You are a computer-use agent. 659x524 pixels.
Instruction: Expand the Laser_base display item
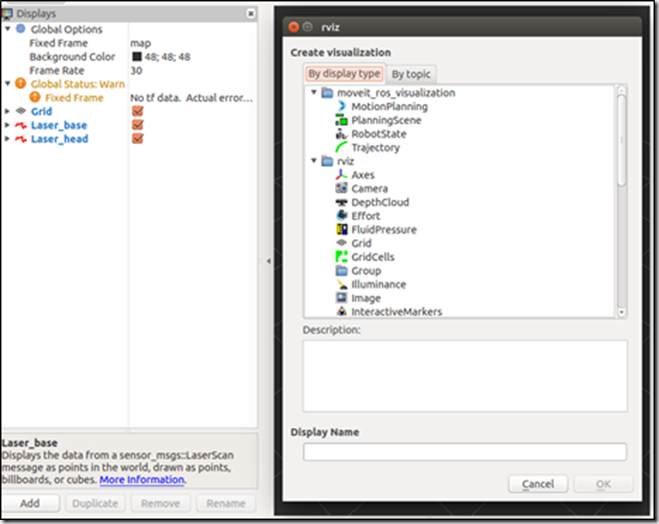pos(7,125)
